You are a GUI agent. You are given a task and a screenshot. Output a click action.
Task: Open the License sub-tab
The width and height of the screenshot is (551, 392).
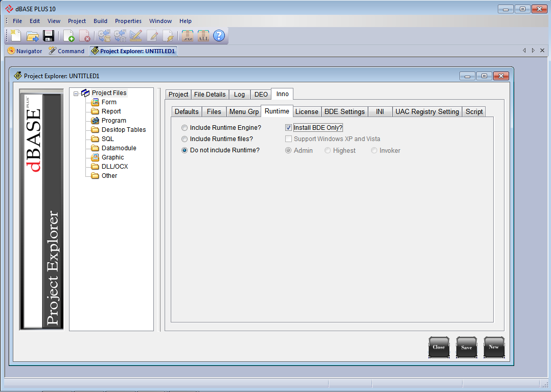click(307, 112)
